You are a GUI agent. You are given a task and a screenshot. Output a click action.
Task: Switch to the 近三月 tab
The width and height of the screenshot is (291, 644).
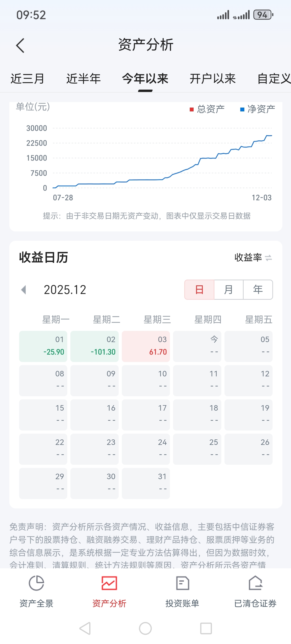click(27, 79)
